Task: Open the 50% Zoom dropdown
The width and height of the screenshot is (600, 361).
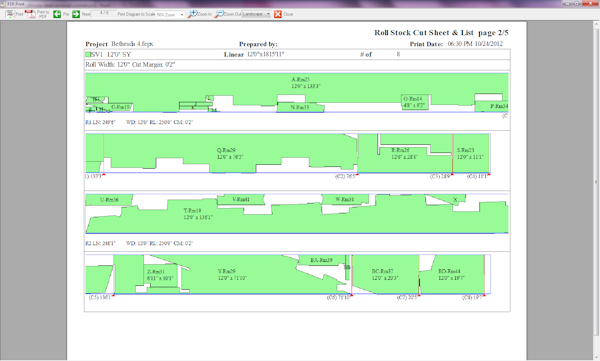Action: click(x=170, y=15)
